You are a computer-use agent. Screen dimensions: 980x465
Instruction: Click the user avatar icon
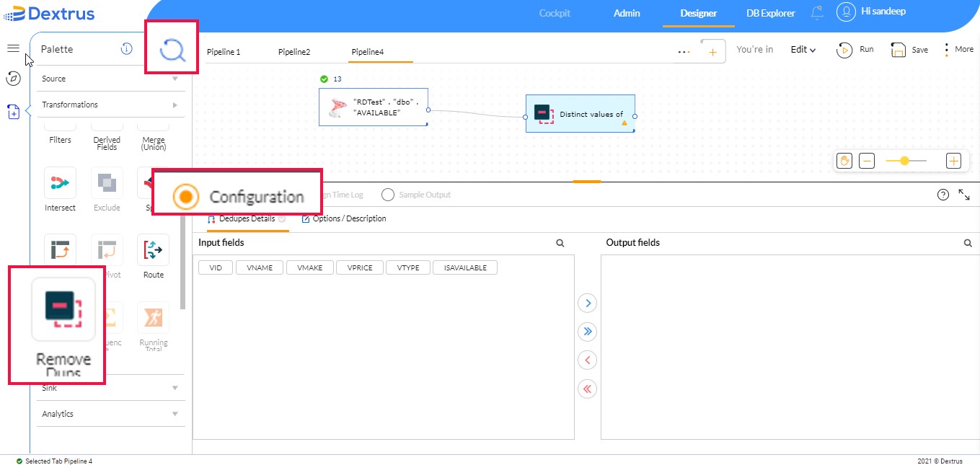[x=846, y=12]
